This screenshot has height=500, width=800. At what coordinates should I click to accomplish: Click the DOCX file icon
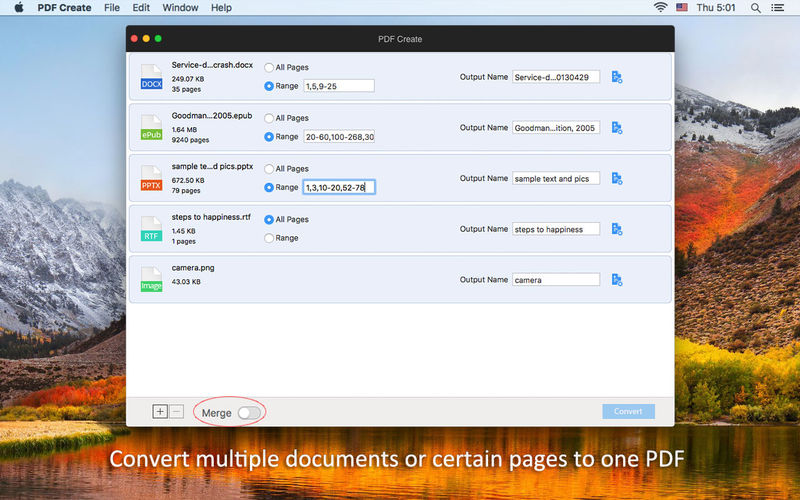(152, 77)
